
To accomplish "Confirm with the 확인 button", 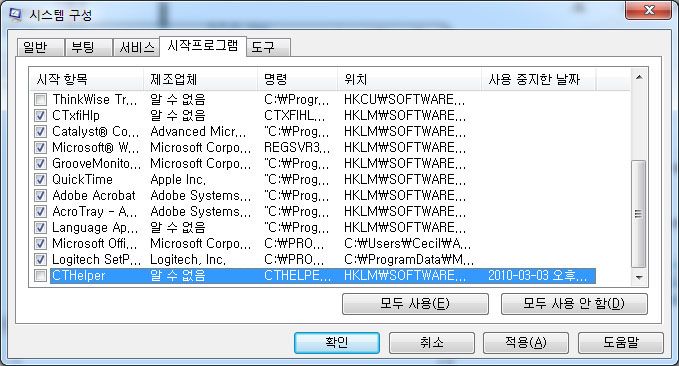I will click(337, 343).
